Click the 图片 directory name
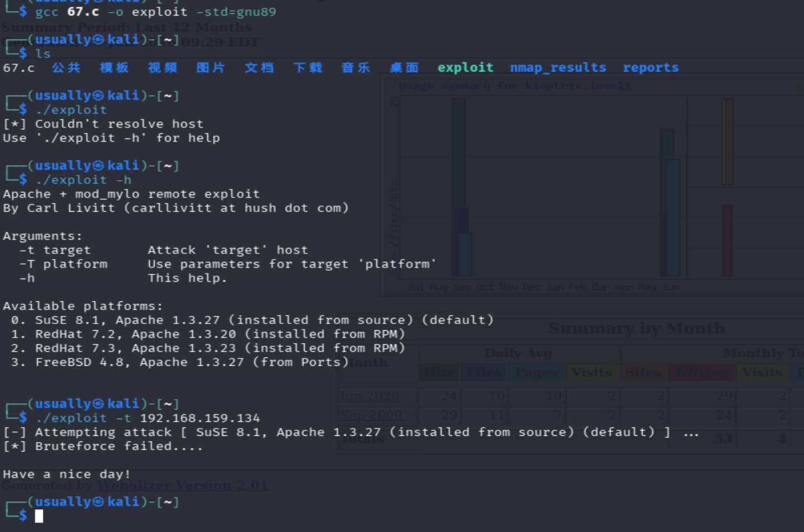804x532 pixels. tap(211, 68)
